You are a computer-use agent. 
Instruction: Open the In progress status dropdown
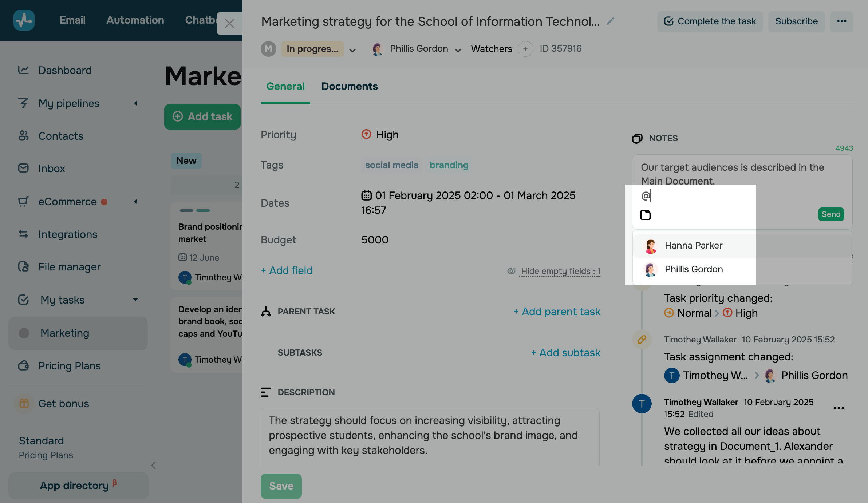tap(352, 50)
